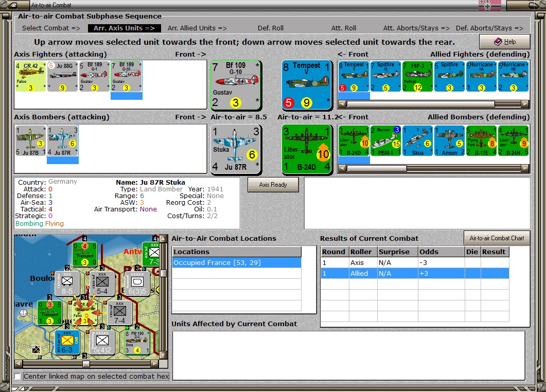Screen dimensions: 546x392
Task: Select the small Ju 87R Stuka bomber counter
Action: coord(63,140)
